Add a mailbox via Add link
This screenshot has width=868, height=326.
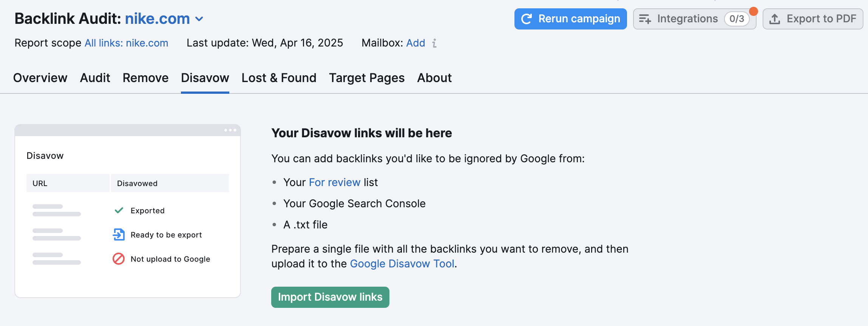coord(415,43)
